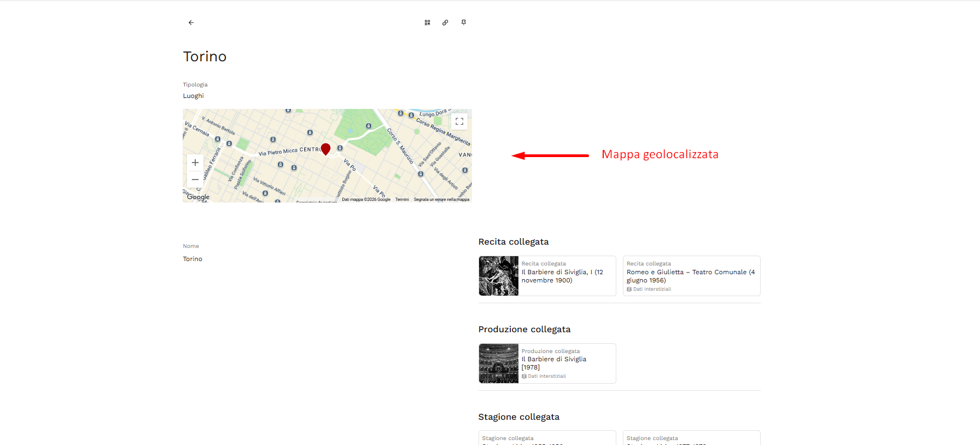Open the map's Termini link

pos(402,199)
